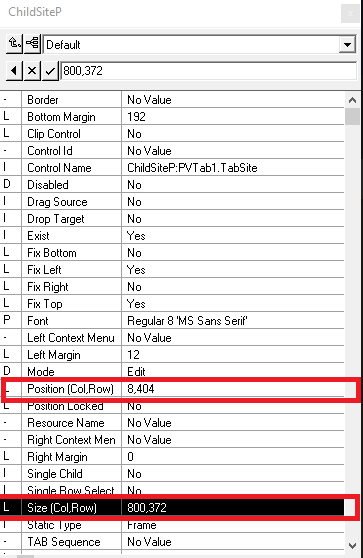Select the Position (Col,Row) property row
Image resolution: width=363 pixels, height=558 pixels.
click(172, 389)
